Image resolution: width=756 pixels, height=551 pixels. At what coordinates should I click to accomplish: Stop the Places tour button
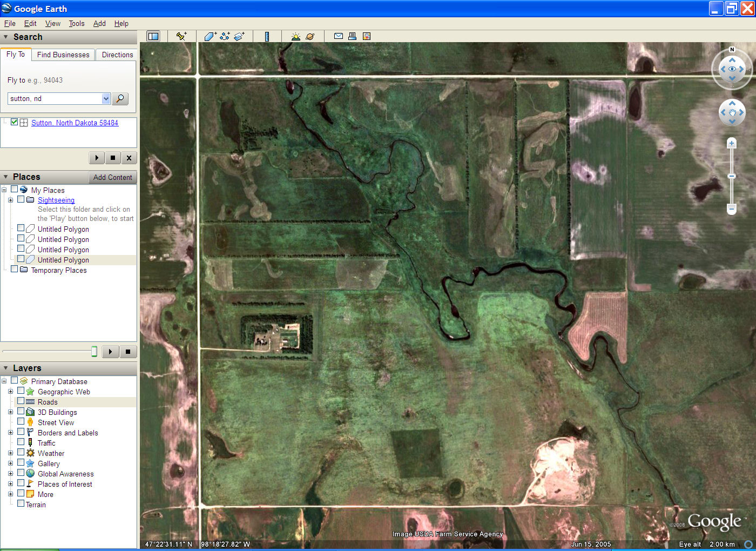(128, 352)
